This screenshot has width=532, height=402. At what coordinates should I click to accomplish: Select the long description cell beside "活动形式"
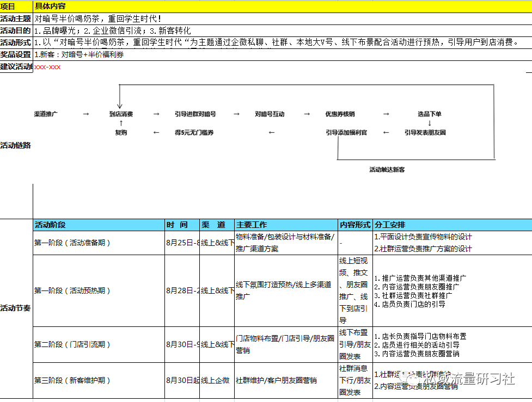click(x=282, y=43)
